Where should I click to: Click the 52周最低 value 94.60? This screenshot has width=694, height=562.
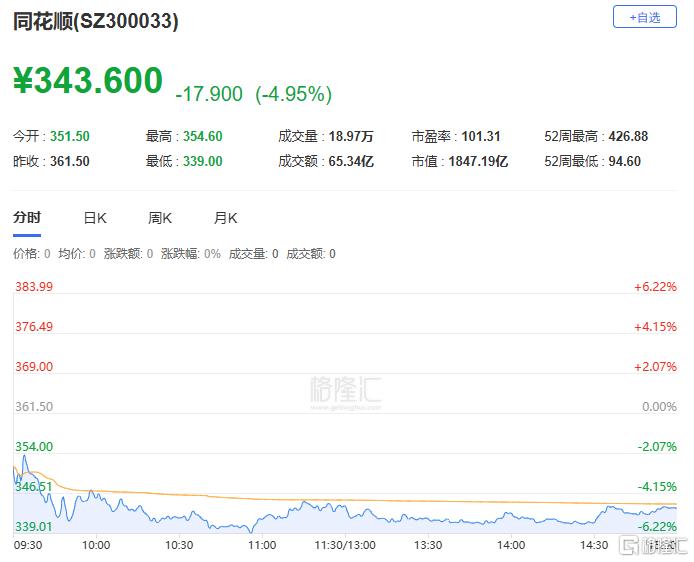tap(625, 161)
